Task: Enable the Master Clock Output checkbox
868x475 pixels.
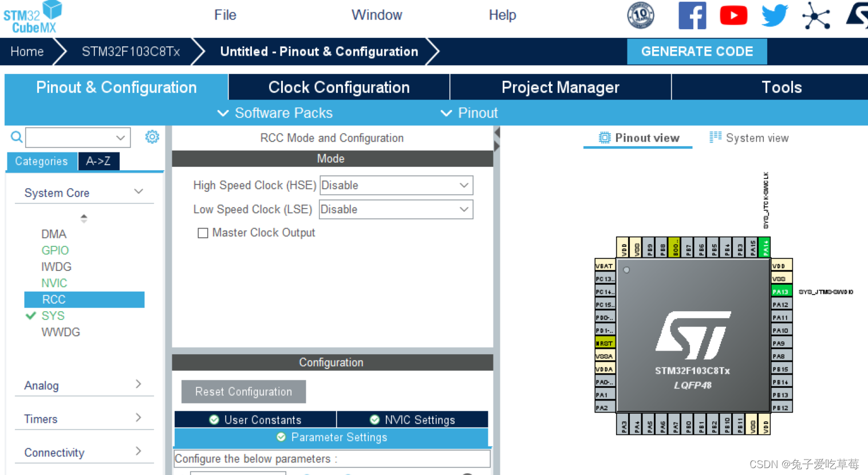Action: (x=203, y=233)
